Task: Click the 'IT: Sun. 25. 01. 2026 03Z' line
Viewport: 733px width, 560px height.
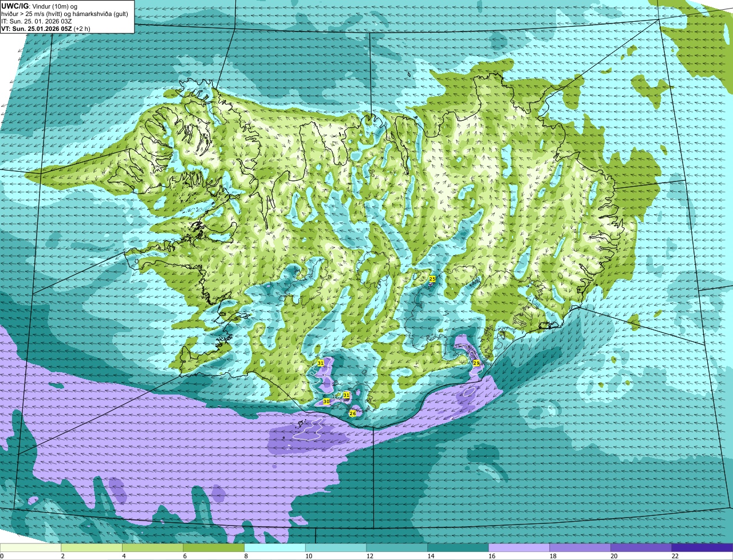Action: 37,21
